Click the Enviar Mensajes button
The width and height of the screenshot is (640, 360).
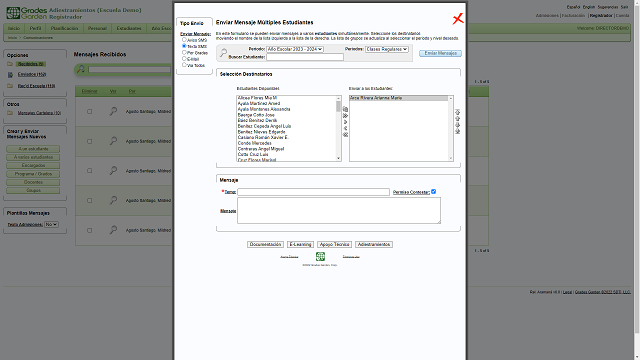(440, 53)
